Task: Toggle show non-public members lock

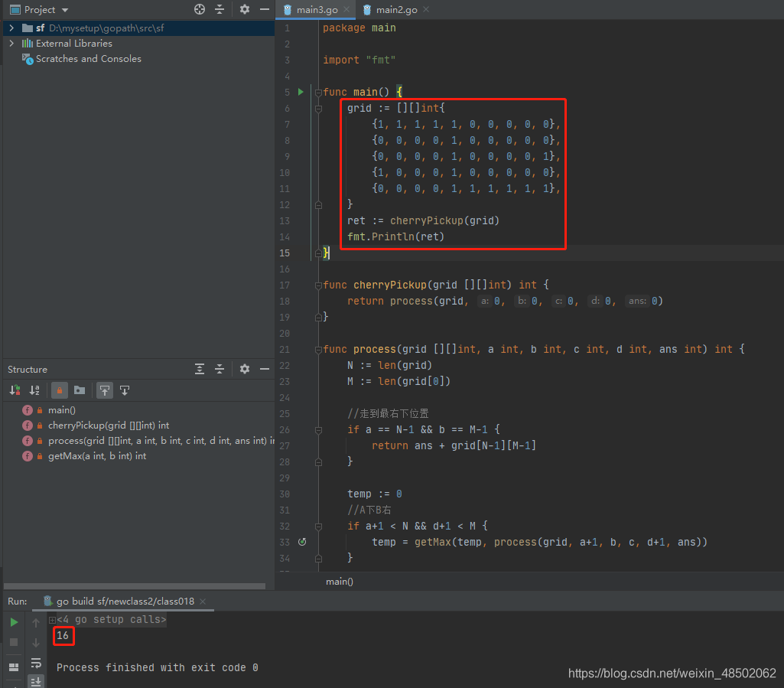Action: coord(60,390)
